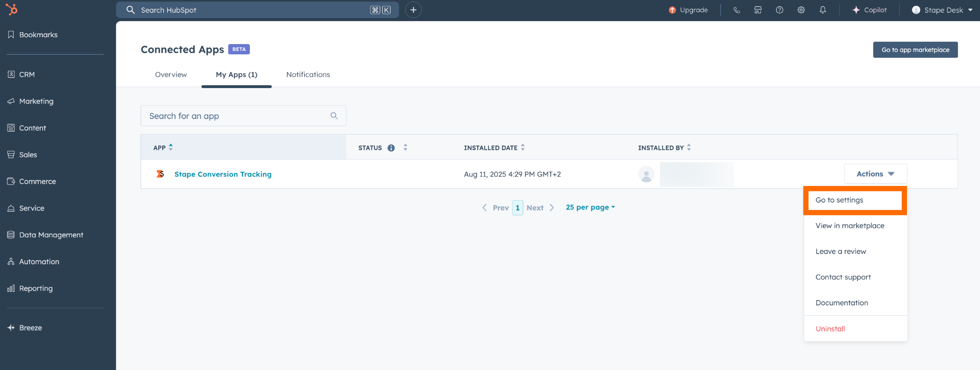Open the Content sidebar menu
Viewport: 980px width, 370px height.
[x=26, y=128]
